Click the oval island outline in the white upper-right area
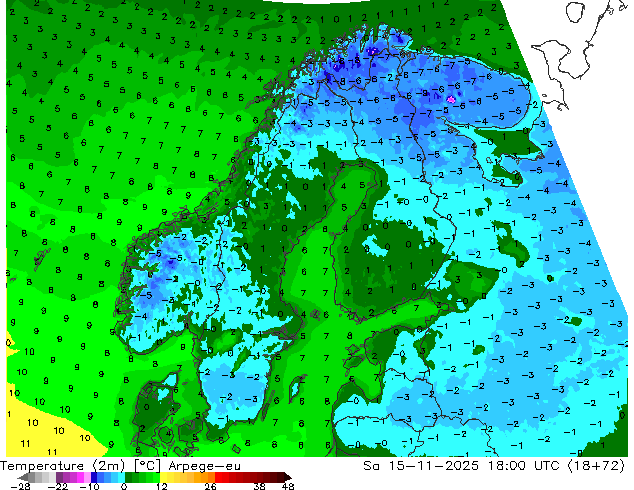634x490 pixels. pyautogui.click(x=575, y=12)
